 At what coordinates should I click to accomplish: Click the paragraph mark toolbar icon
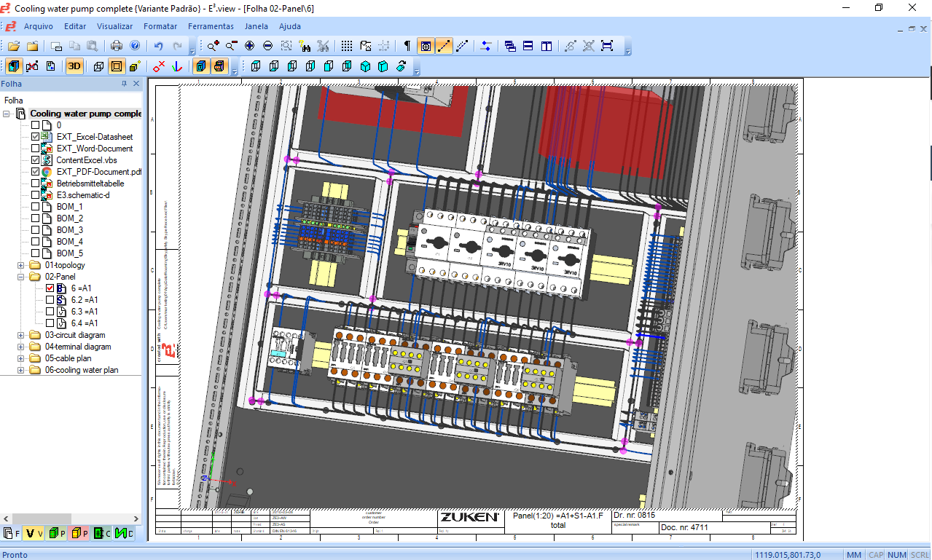(406, 45)
